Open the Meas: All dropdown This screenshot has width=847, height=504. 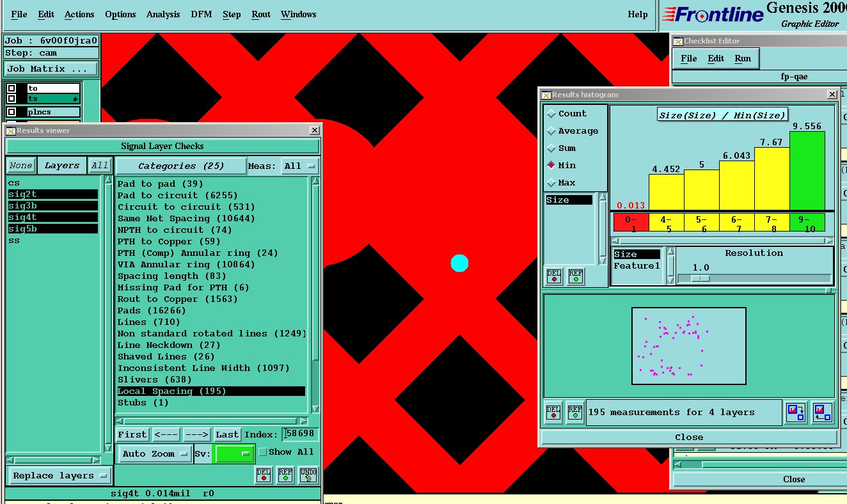pyautogui.click(x=300, y=166)
